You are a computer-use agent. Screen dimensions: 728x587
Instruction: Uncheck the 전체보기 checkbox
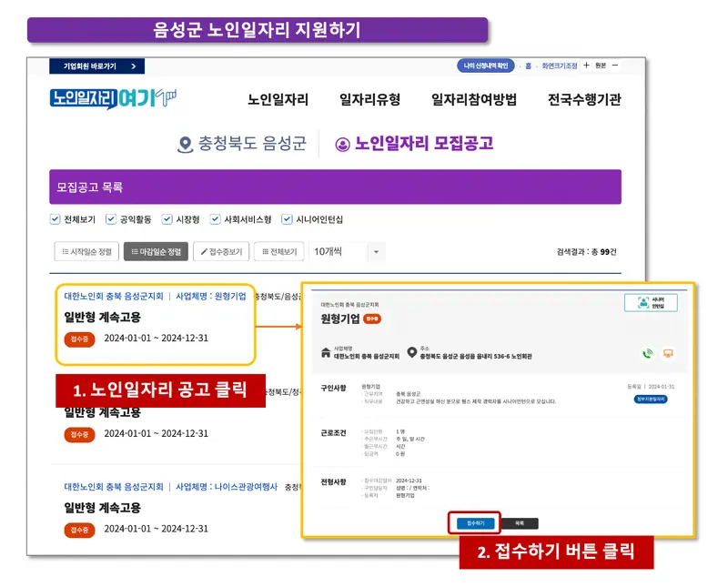tap(55, 218)
